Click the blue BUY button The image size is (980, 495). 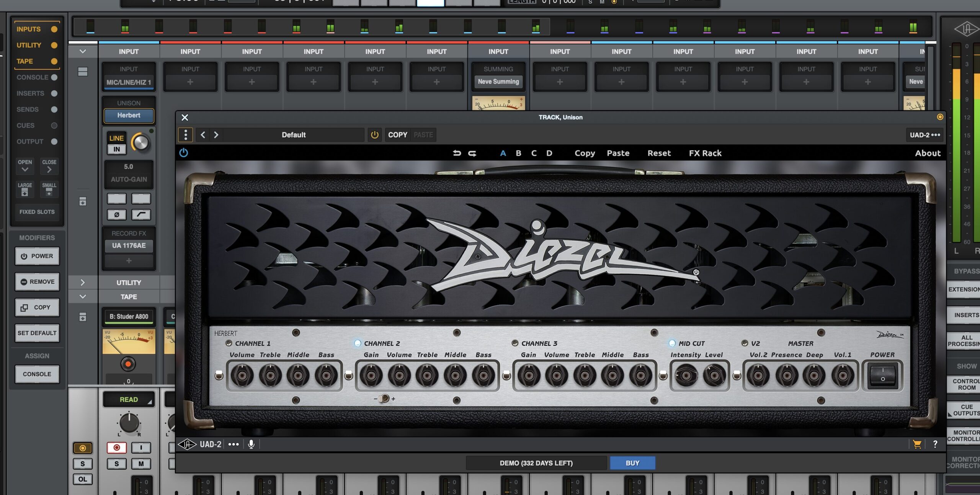click(x=632, y=463)
